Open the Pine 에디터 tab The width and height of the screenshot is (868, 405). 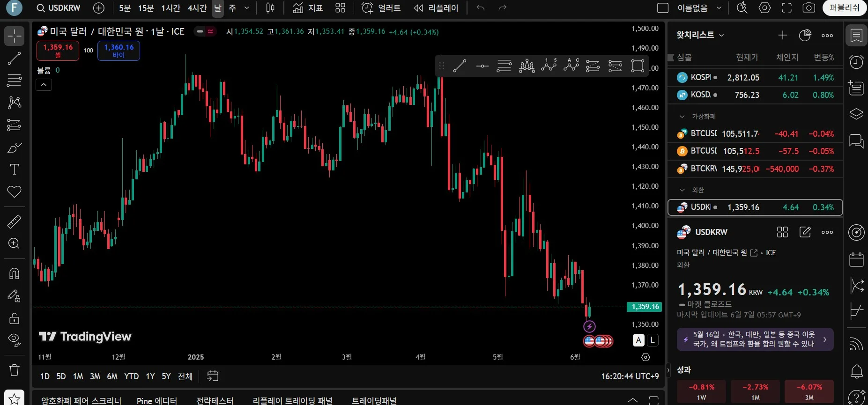point(157,400)
